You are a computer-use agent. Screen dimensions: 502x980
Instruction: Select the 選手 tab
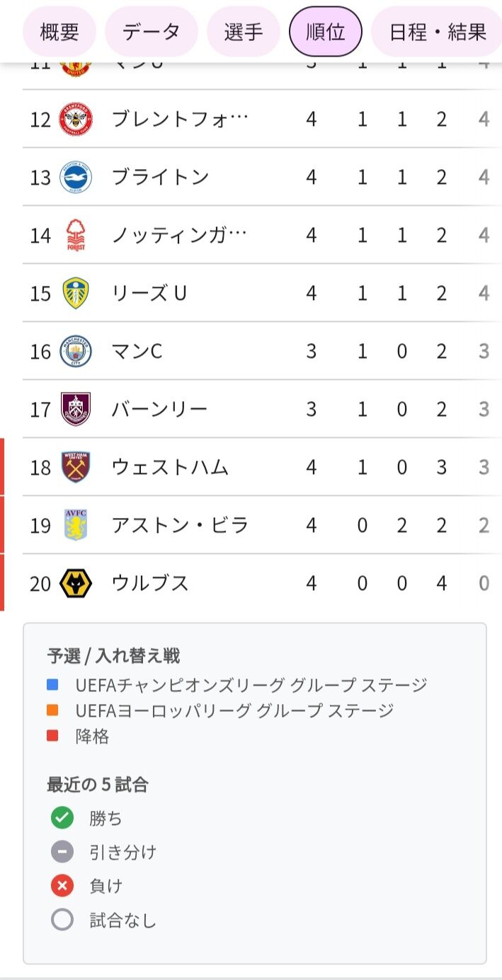coord(244,31)
